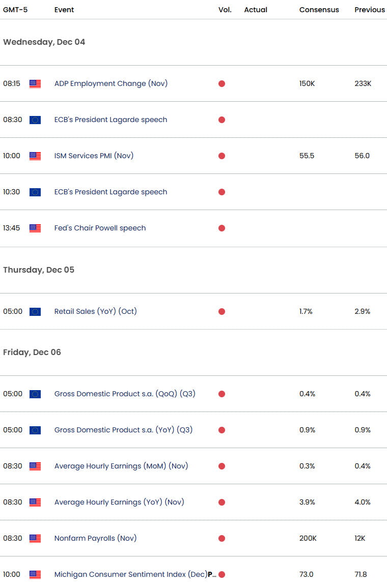Viewport: 387px width, 588px height.
Task: Select the EU flag beside GDP s.a. (QoQ)
Action: tap(35, 394)
